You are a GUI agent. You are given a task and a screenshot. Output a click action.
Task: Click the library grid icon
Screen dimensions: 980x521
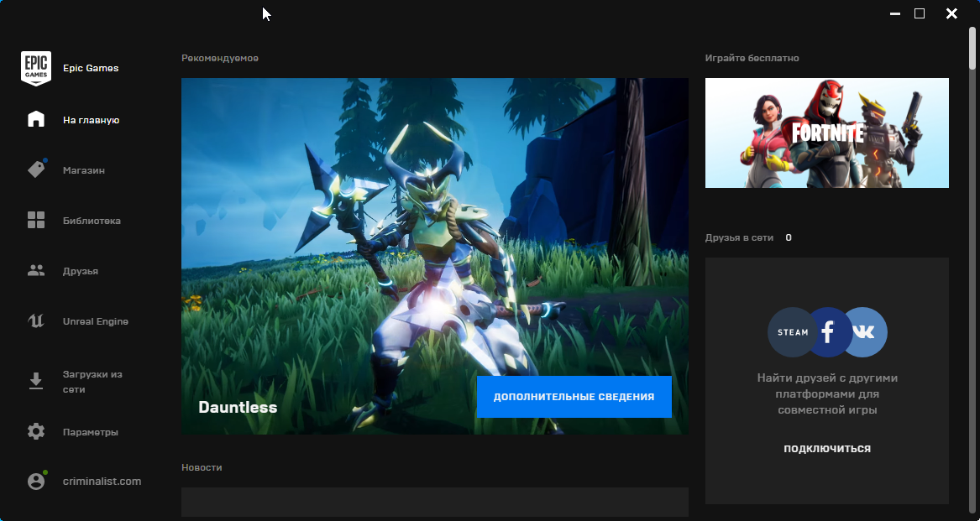[x=36, y=220]
